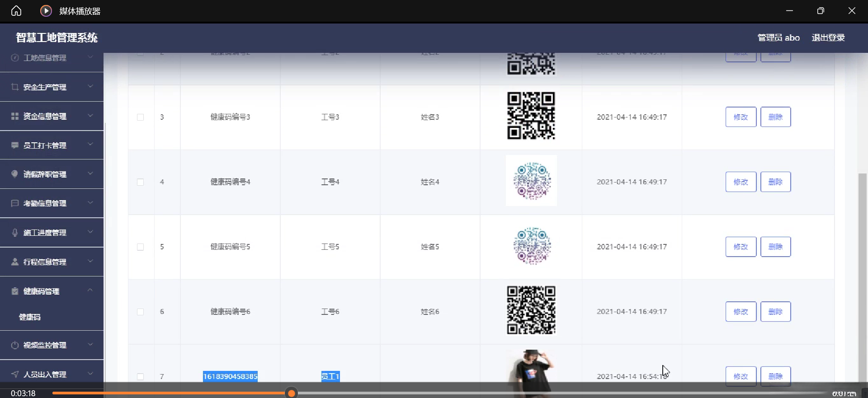Click the 管理员 abo user label

coord(778,38)
